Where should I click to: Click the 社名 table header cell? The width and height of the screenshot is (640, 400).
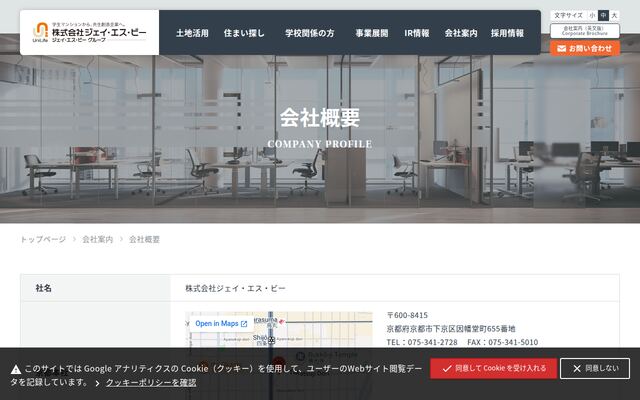pos(96,288)
